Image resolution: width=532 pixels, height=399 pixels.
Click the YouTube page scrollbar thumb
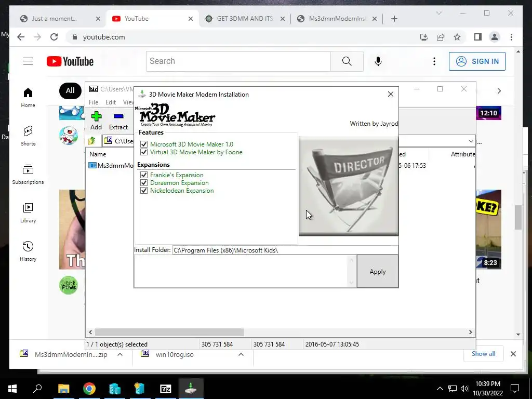click(x=518, y=218)
